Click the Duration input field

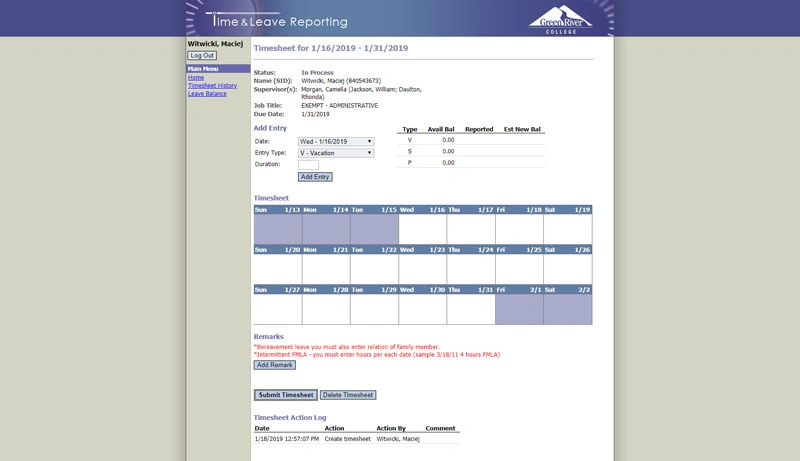point(308,165)
